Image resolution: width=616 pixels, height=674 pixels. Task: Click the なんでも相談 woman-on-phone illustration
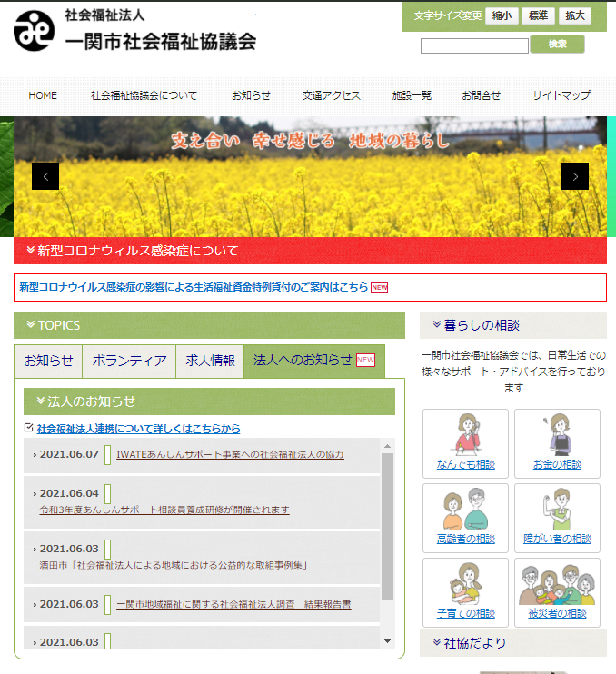tap(467, 434)
